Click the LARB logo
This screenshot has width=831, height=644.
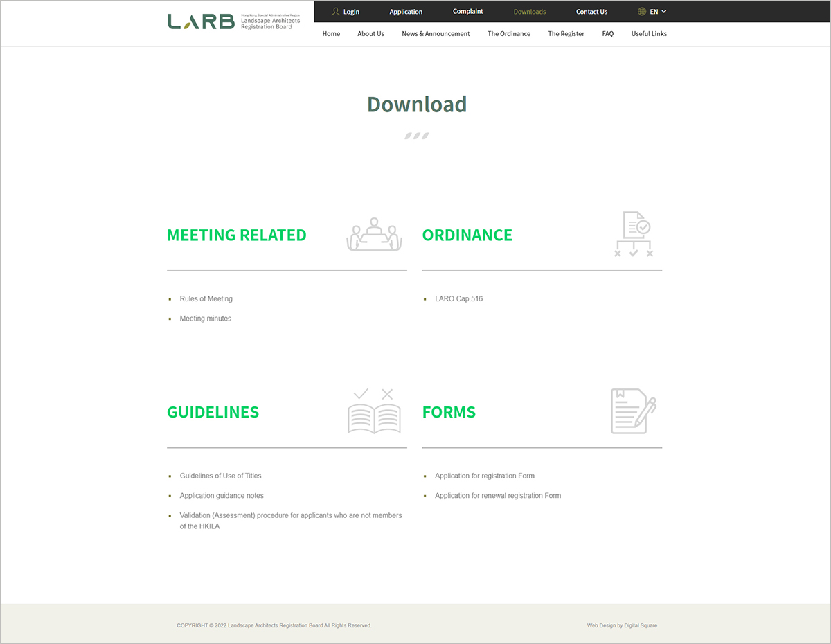(234, 21)
